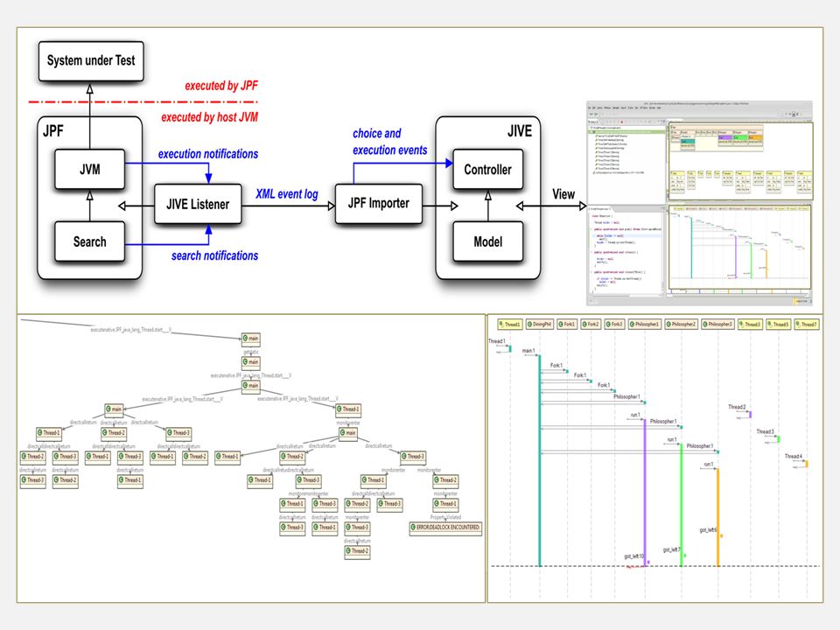Screen dimensions: 840x630
Task: Click the JIVE Listener box
Action: click(198, 204)
